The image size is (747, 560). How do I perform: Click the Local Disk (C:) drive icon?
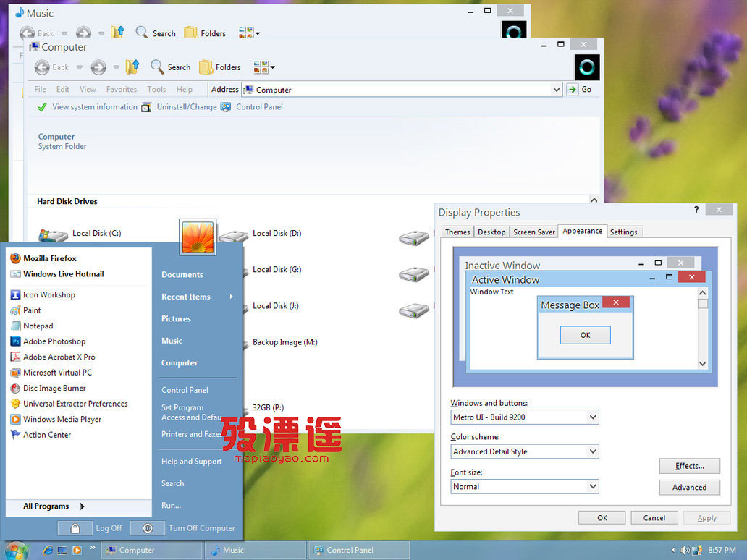(53, 235)
